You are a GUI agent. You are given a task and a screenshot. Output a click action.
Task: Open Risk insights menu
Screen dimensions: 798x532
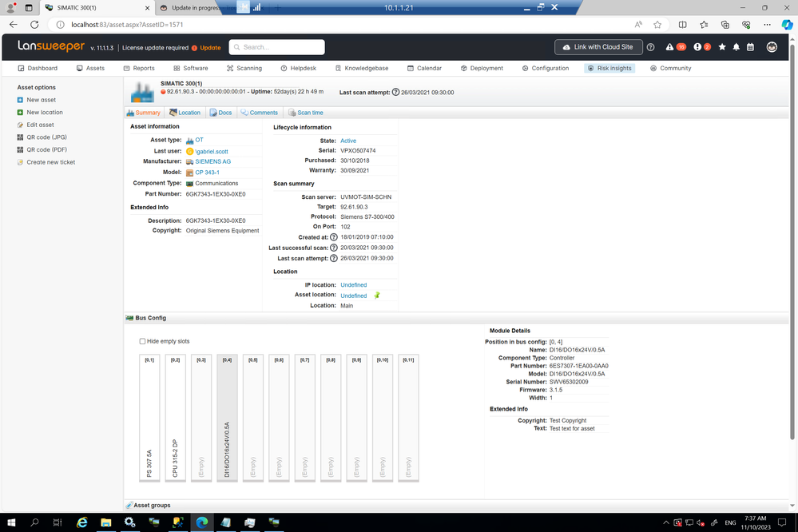point(609,68)
